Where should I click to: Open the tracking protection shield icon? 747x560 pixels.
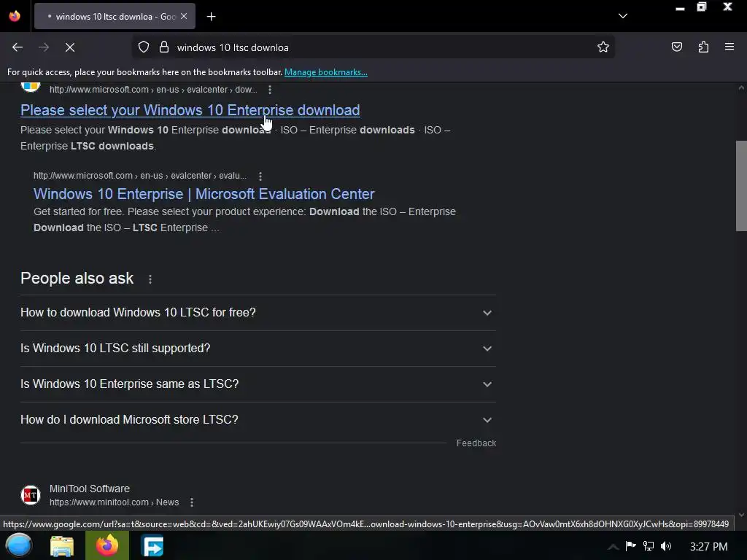[144, 47]
